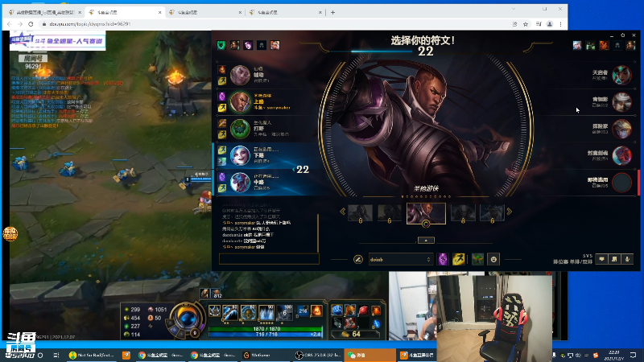Open the notes button left of the mic
644x362 pixels.
[x=614, y=259]
